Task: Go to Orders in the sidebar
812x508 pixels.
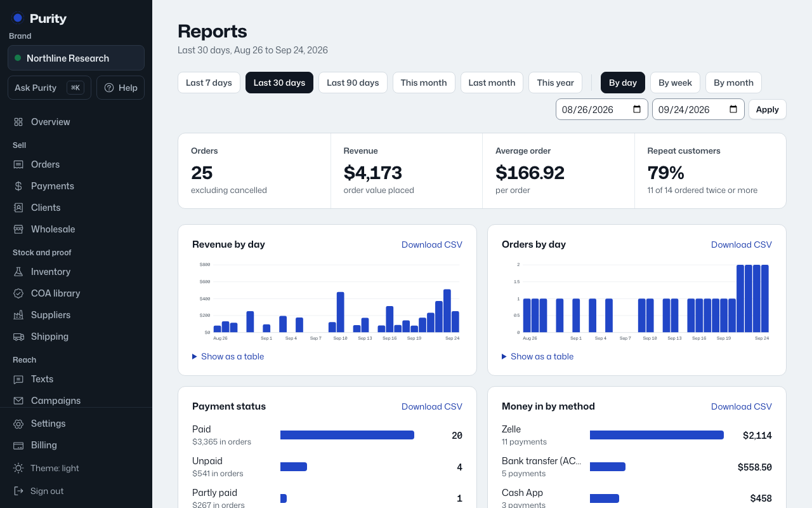Action: coord(76,164)
